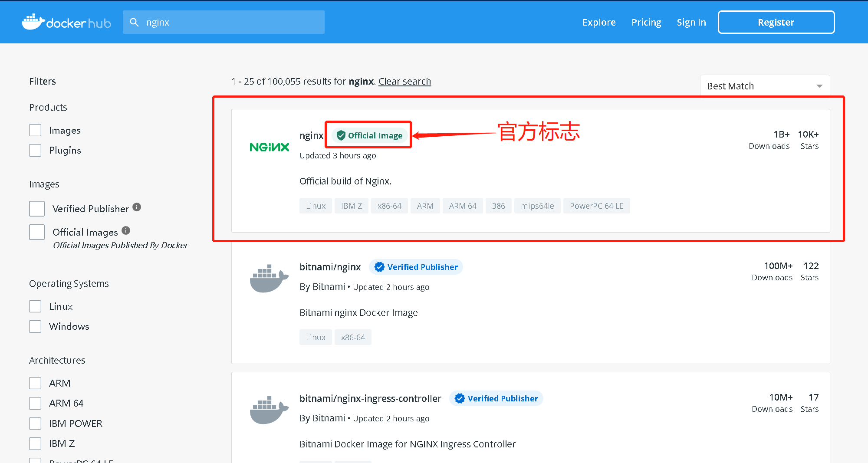Enable the Plugins checkbox
This screenshot has width=868, height=463.
coord(35,150)
